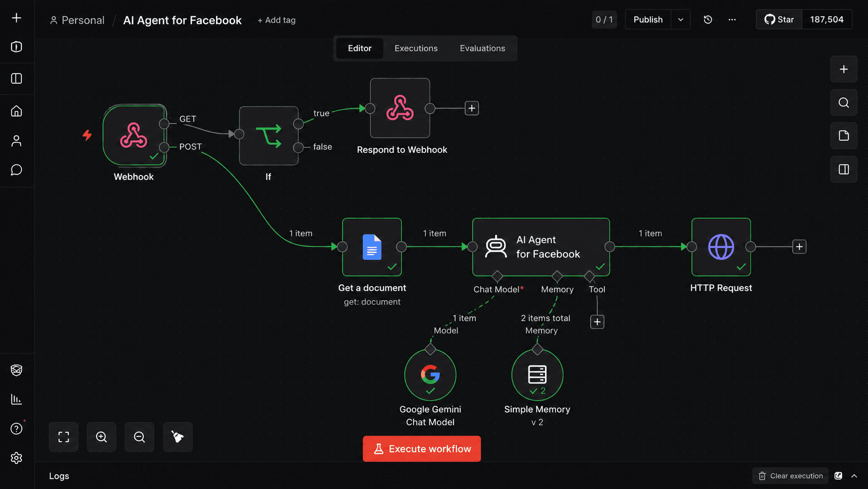Click the + Add tag link
The image size is (868, 489).
tap(276, 20)
